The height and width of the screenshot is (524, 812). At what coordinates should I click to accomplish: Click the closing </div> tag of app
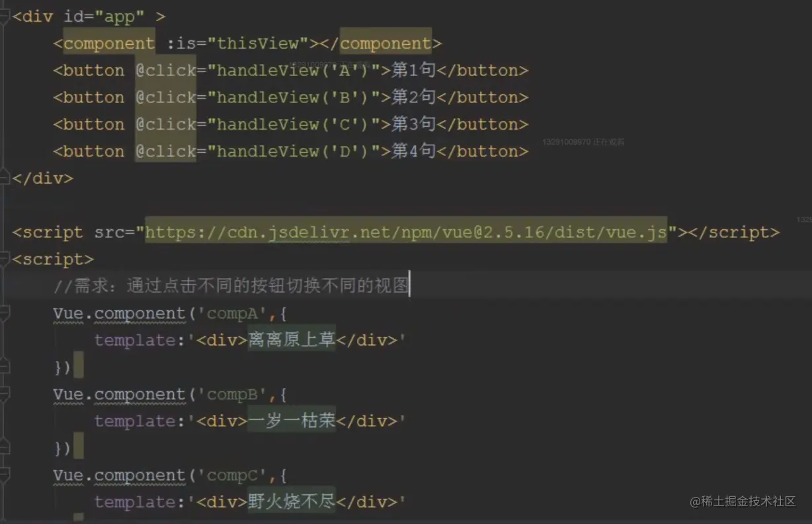pyautogui.click(x=43, y=178)
